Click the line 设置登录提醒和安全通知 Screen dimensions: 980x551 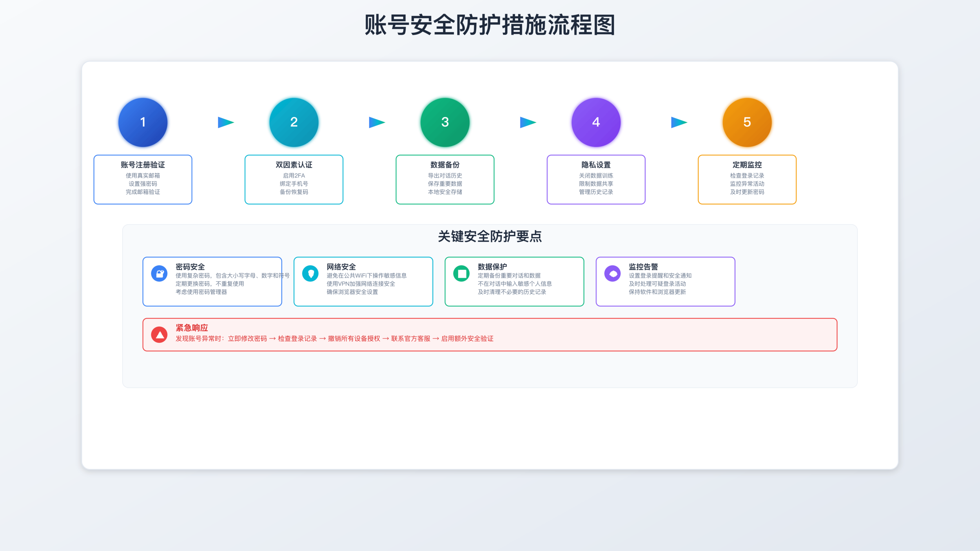pos(660,275)
